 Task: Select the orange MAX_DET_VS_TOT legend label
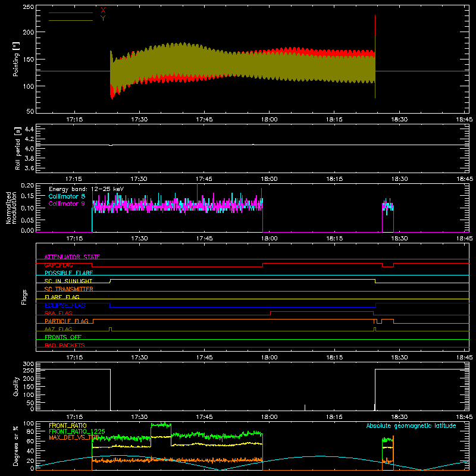pos(74,437)
